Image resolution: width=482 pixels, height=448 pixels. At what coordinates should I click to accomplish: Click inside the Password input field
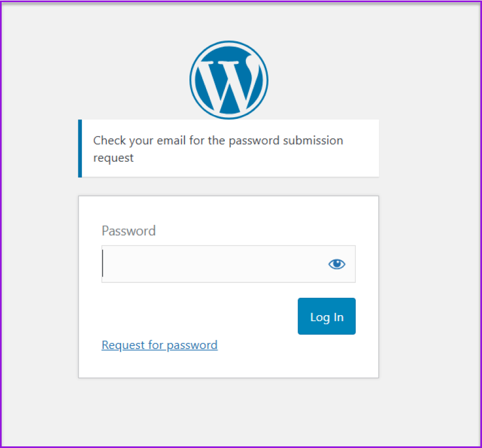212,264
